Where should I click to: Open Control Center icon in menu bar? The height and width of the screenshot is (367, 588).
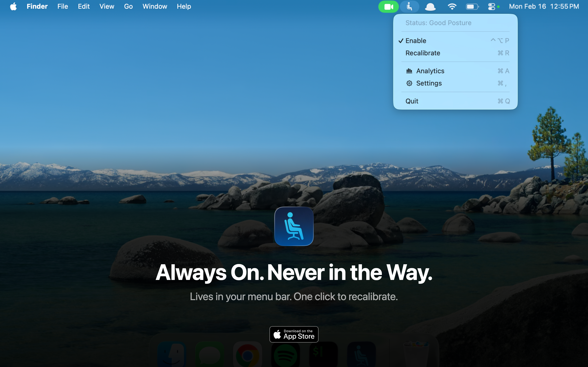[x=491, y=7]
